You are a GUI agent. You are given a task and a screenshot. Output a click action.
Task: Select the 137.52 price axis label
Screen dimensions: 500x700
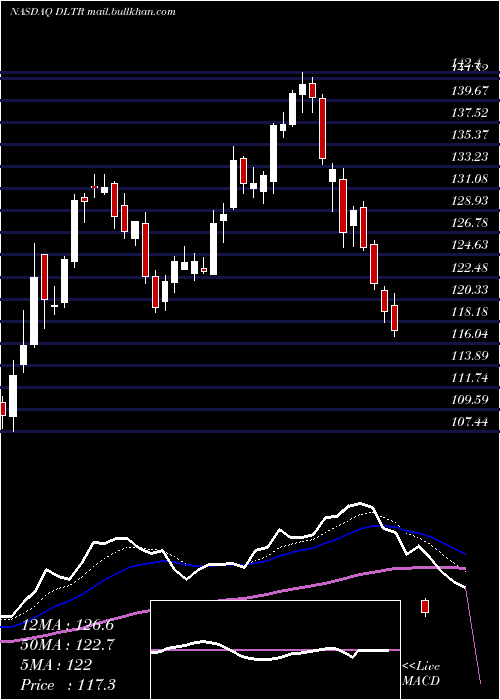[468, 112]
